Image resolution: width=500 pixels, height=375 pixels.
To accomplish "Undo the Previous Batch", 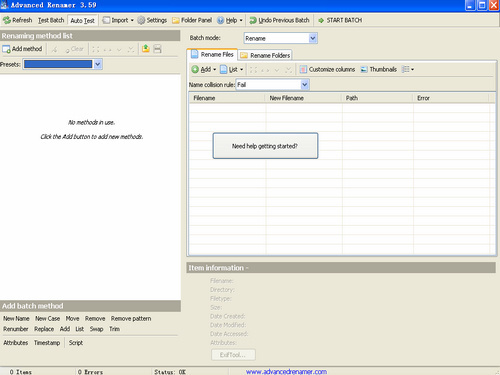I will 280,20.
